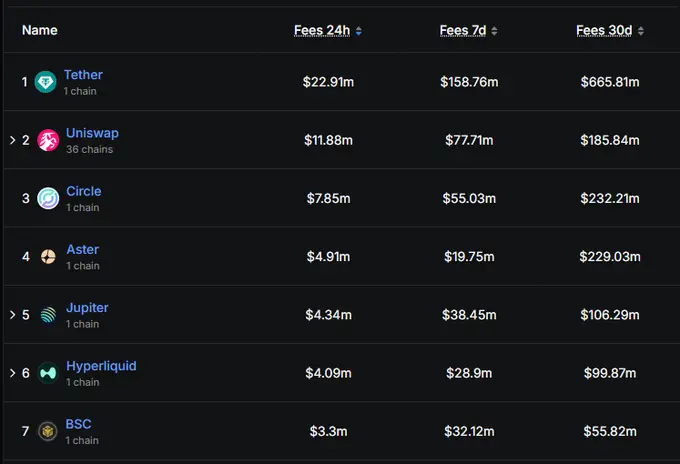
Task: Expand the Uniswap row chevron
Action: pos(12,140)
